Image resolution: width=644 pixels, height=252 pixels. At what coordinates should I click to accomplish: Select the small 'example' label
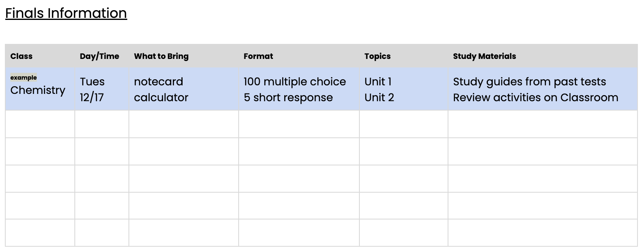[24, 78]
